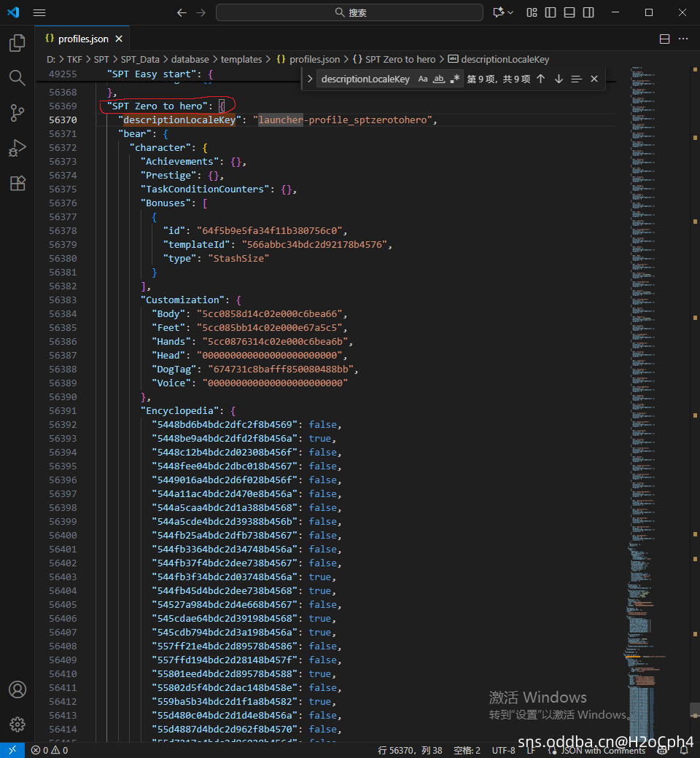Toggle Use Regular Expression in find widget
Screen dimensions: 700x758
[455, 79]
